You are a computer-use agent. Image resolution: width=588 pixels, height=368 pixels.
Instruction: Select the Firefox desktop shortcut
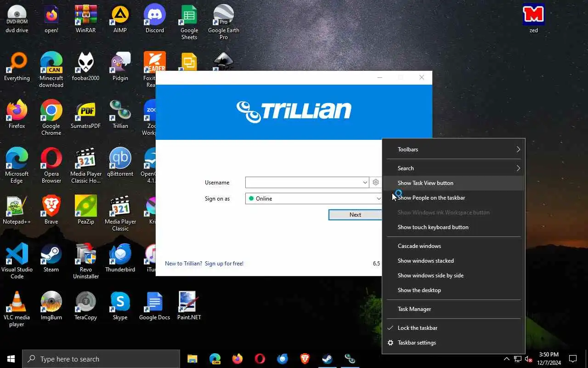pyautogui.click(x=17, y=115)
